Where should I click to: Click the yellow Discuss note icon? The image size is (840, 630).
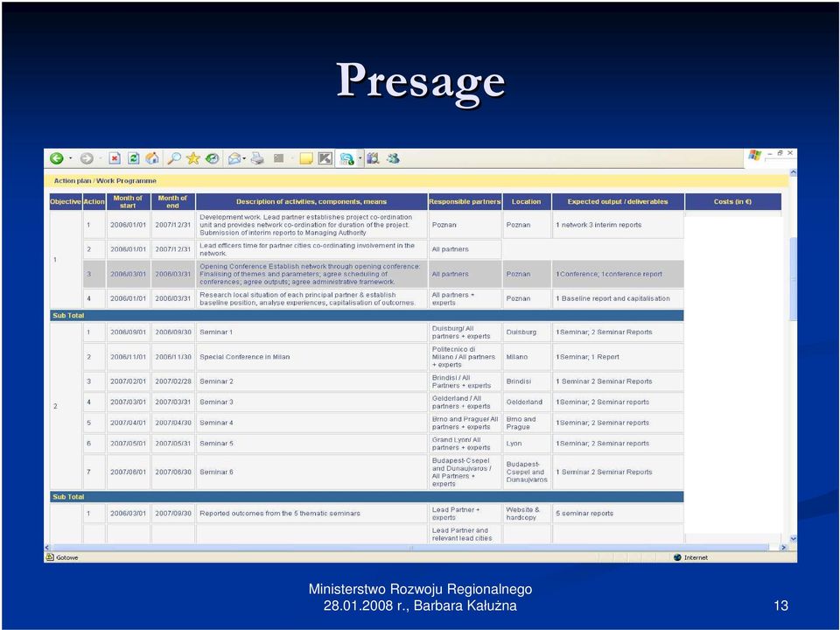point(306,158)
